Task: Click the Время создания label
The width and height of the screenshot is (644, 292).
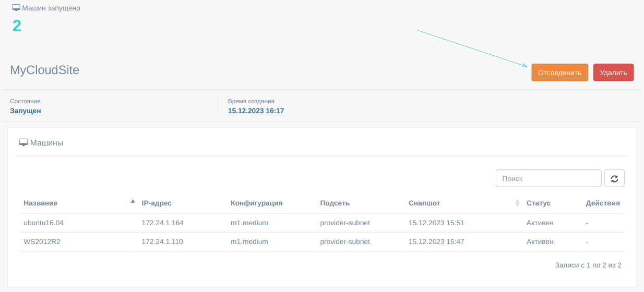Action: (x=251, y=101)
